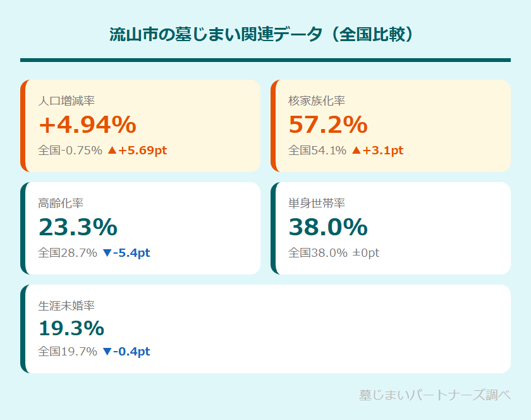Click the +4.94% population change value
This screenshot has width=531, height=420.
click(x=87, y=125)
